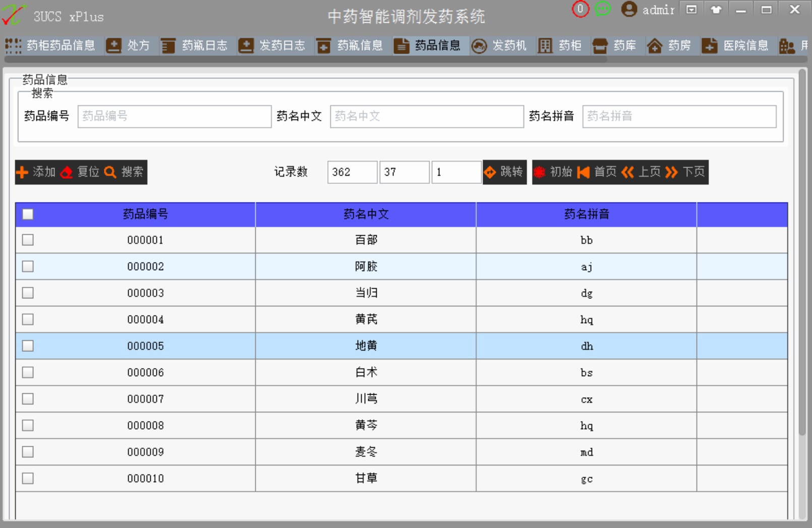
Task: Click the admin user avatar icon
Action: pos(628,9)
